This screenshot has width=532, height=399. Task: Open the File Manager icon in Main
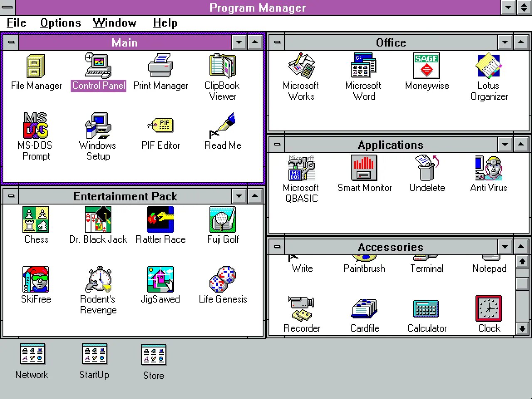pos(36,66)
